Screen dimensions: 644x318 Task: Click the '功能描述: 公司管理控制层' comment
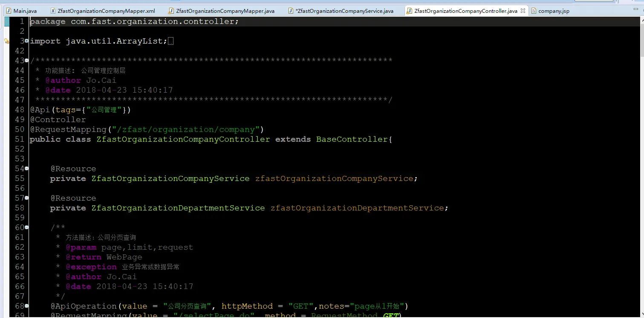[85, 70]
